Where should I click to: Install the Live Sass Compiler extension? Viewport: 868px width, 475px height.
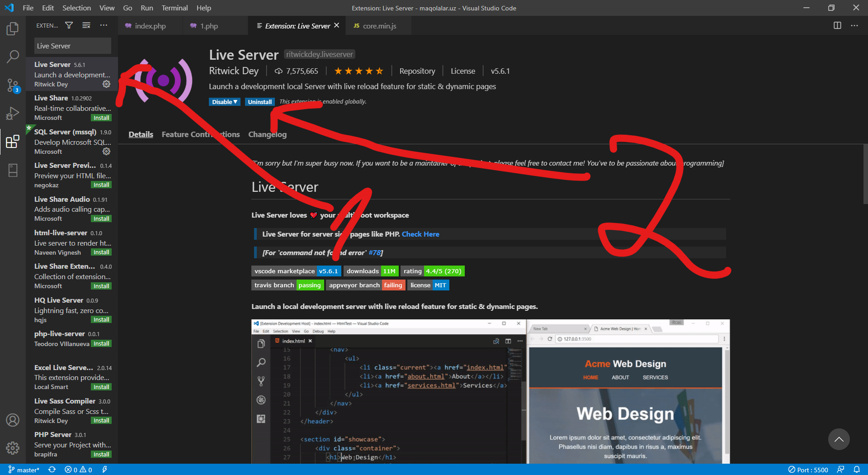(x=101, y=420)
